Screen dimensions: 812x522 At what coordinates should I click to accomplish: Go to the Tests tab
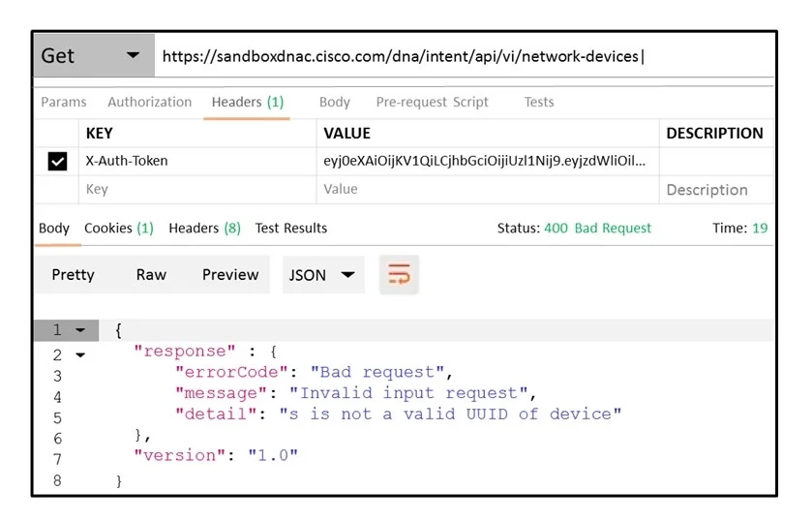pyautogui.click(x=538, y=102)
